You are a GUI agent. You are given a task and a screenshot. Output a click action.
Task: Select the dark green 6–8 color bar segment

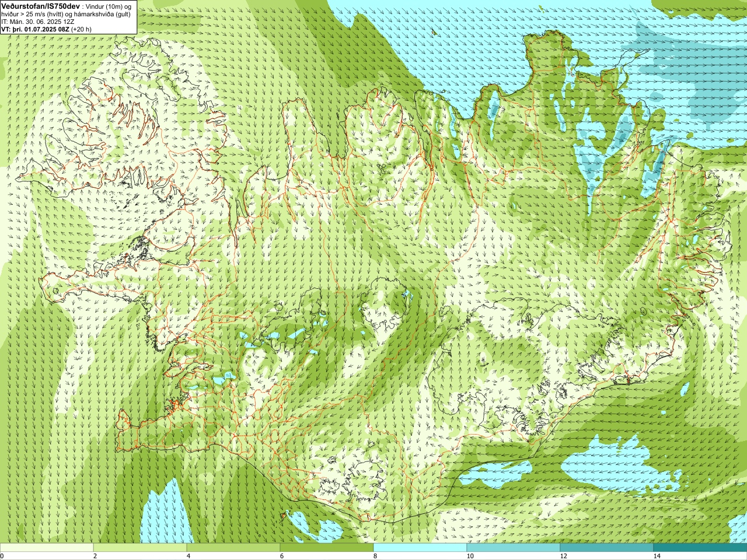327,548
